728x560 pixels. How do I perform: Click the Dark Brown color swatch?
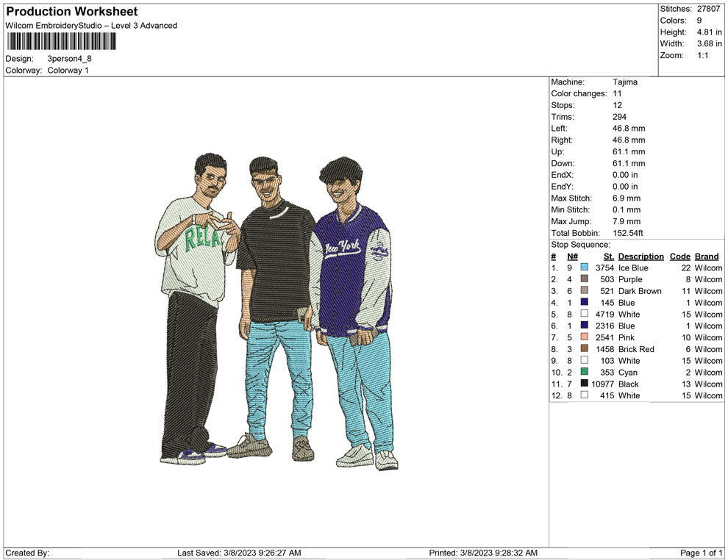tap(584, 290)
